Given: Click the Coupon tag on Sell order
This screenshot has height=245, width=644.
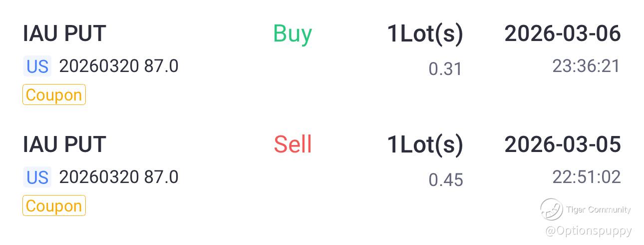Looking at the screenshot, I should (54, 206).
